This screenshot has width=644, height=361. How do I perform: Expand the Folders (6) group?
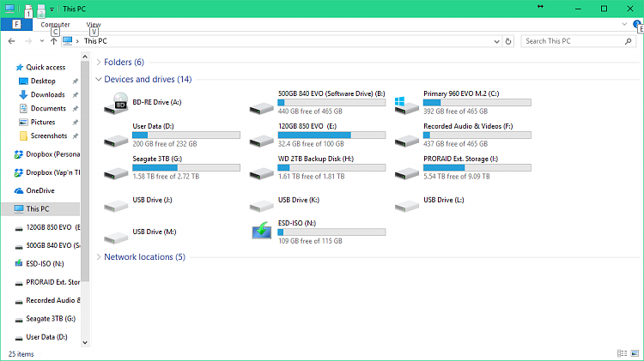click(99, 63)
